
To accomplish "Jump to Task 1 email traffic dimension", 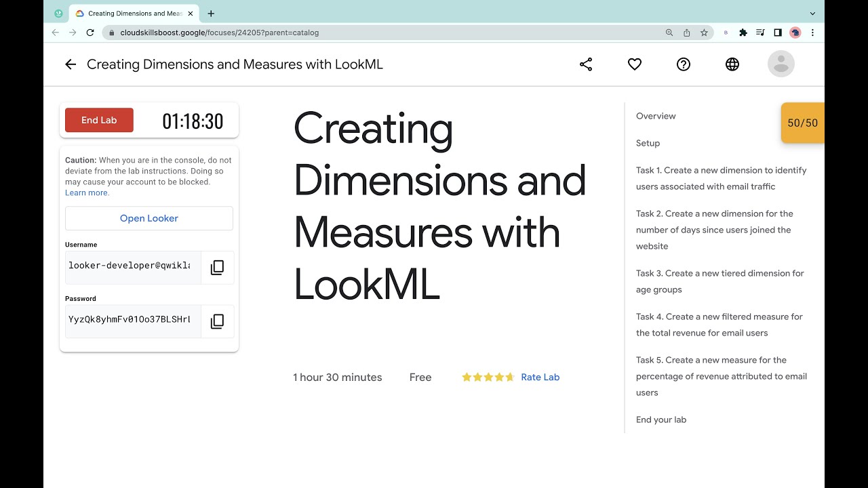I will point(722,178).
